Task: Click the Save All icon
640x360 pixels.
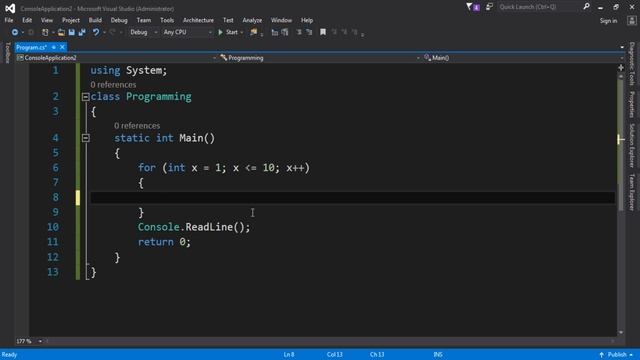Action: (x=82, y=32)
